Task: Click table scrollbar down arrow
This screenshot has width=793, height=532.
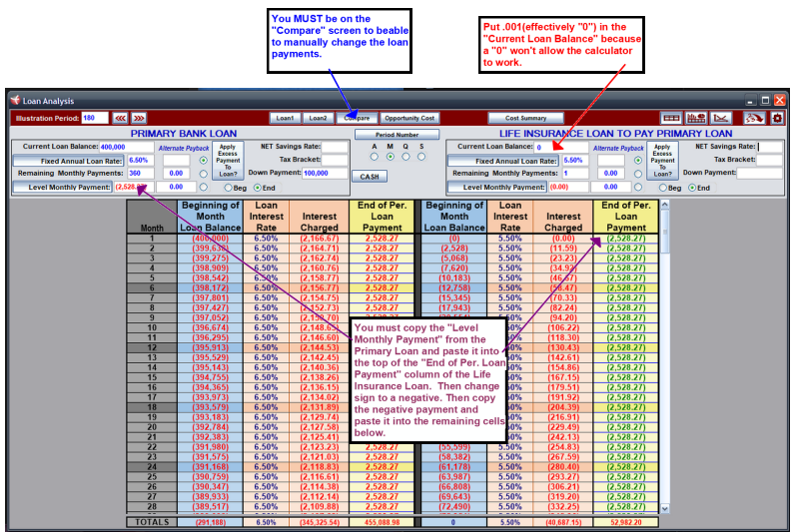Action: click(x=664, y=509)
